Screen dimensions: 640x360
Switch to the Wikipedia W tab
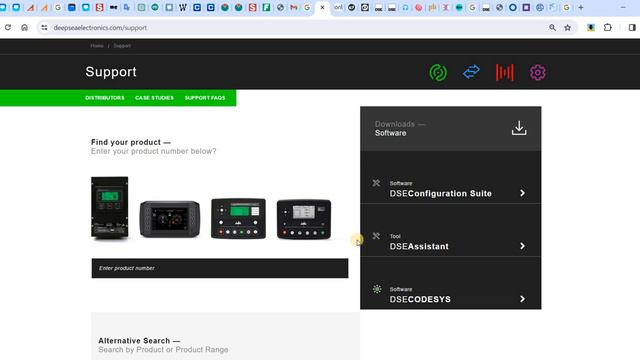click(x=183, y=7)
